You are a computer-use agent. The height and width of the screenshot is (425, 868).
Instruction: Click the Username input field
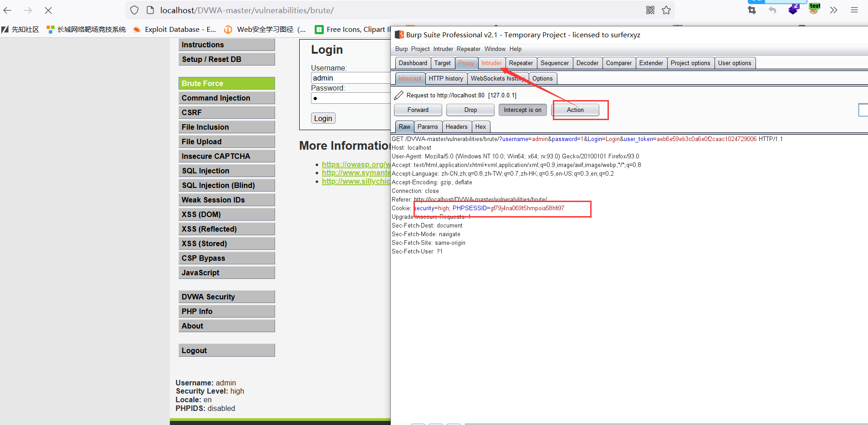[351, 78]
